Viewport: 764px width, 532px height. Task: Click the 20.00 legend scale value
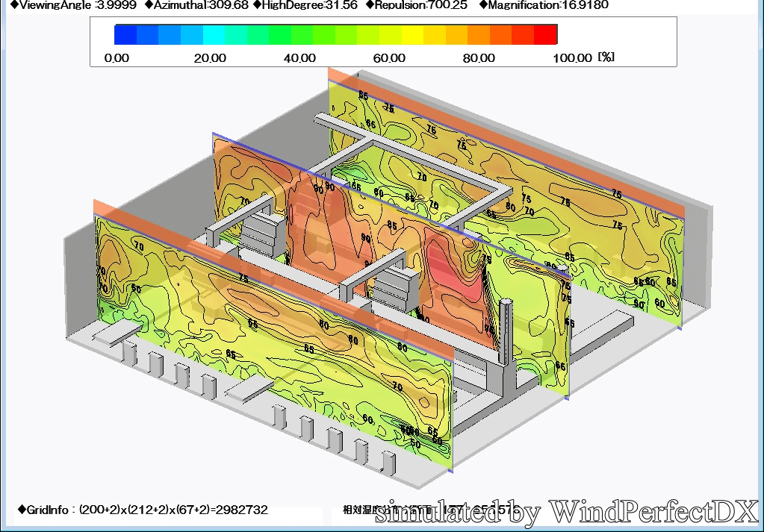[x=210, y=58]
